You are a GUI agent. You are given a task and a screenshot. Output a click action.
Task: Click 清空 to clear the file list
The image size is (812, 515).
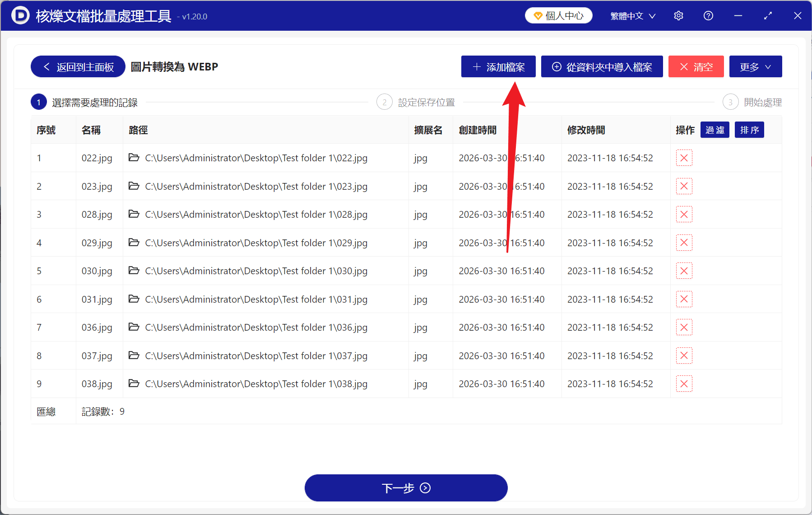tap(696, 66)
